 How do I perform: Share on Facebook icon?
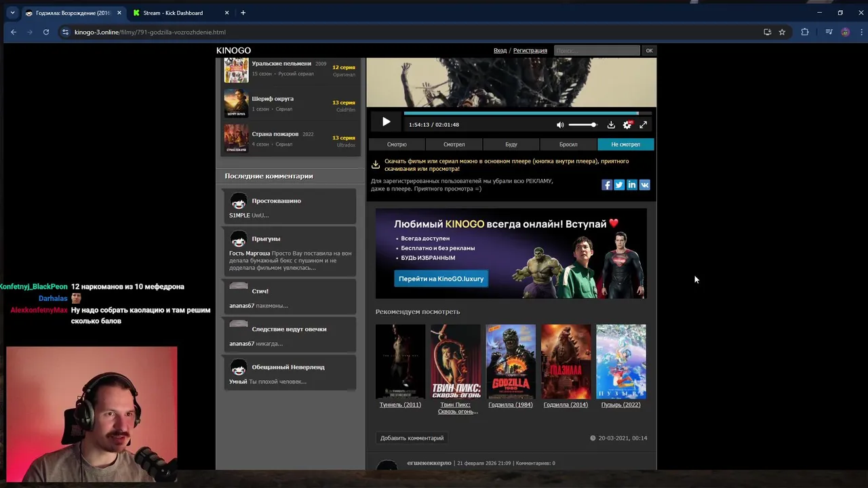coord(607,185)
